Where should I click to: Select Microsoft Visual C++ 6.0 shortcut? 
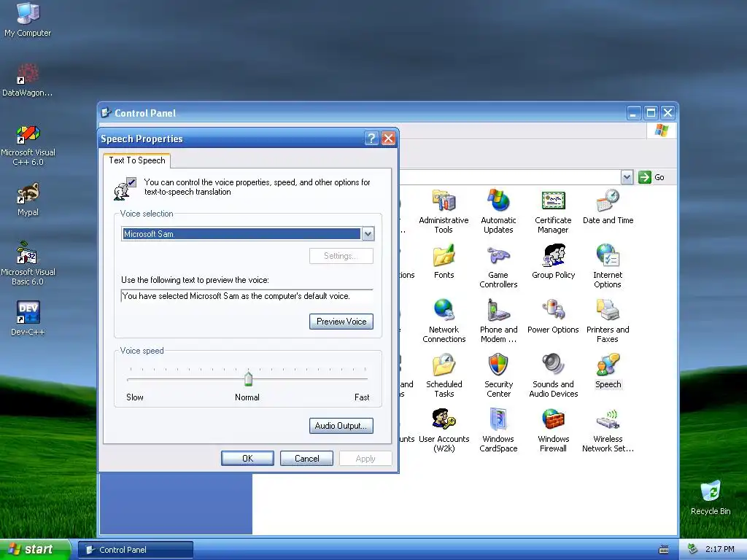point(28,145)
